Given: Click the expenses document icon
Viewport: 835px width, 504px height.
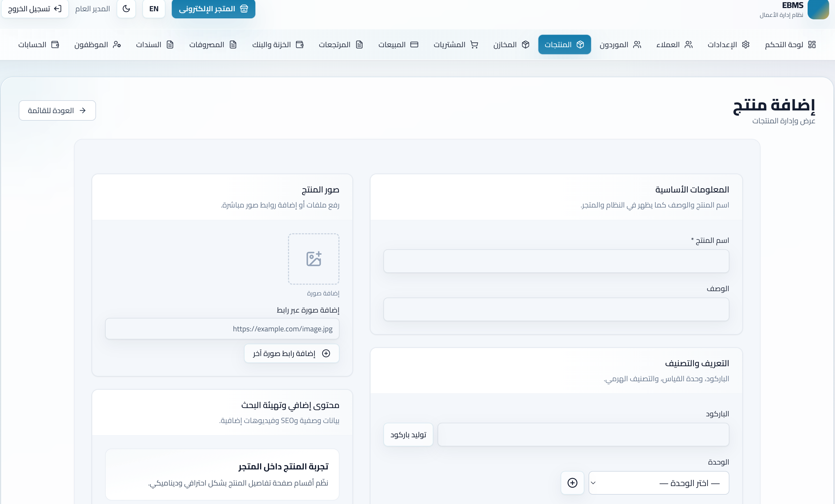Looking at the screenshot, I should tap(233, 45).
